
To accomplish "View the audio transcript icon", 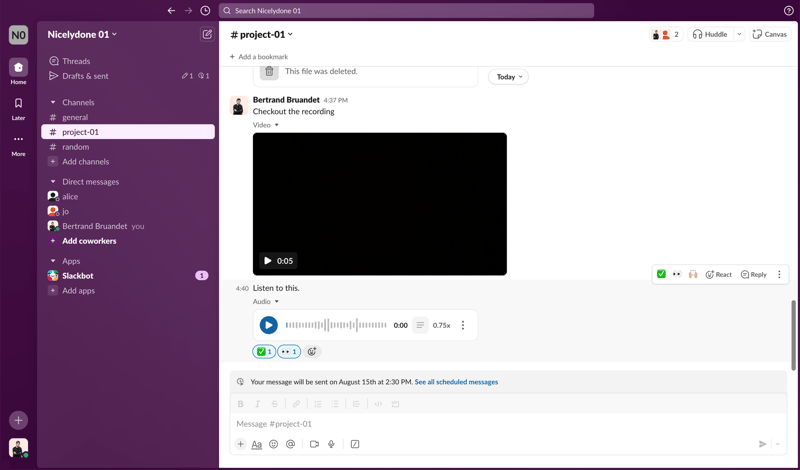I will click(420, 325).
